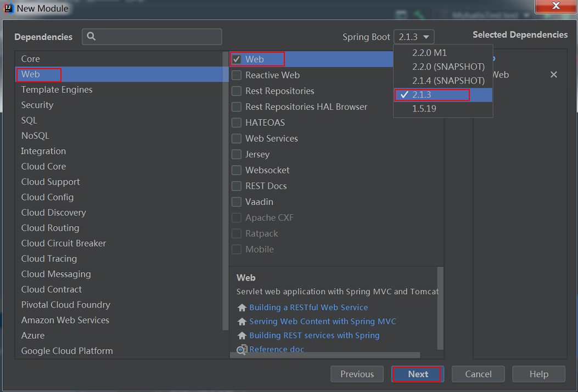Image resolution: width=578 pixels, height=392 pixels.
Task: Open Building REST services with Spring link
Action: coord(315,335)
